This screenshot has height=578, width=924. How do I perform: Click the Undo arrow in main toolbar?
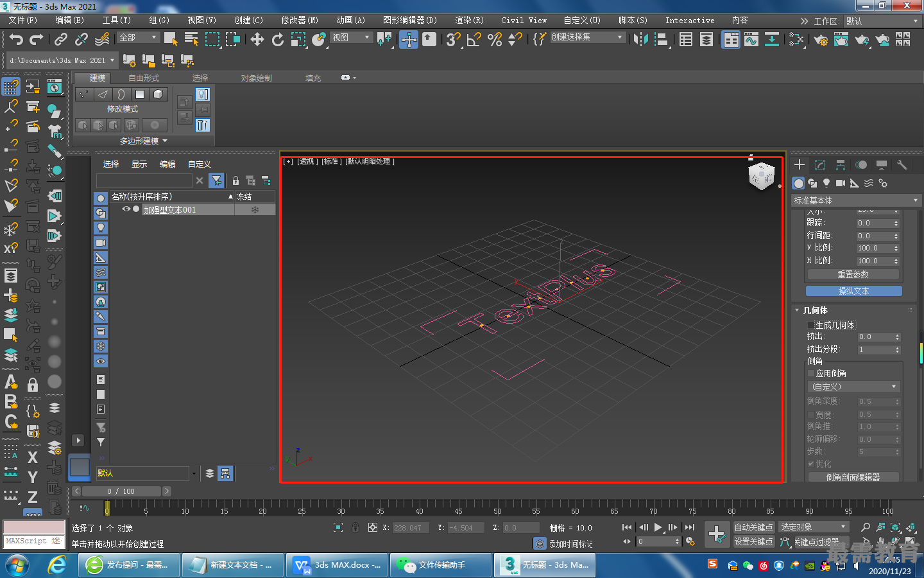pyautogui.click(x=16, y=39)
